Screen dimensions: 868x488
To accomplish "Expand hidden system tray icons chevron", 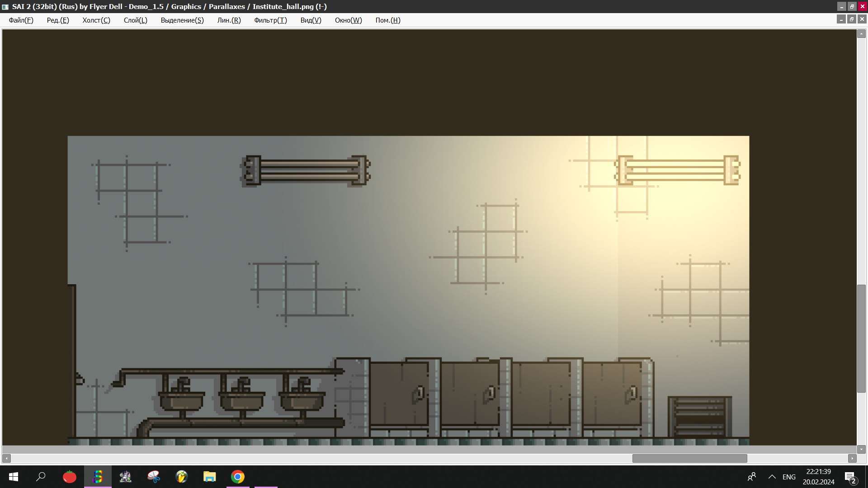I will [x=772, y=477].
